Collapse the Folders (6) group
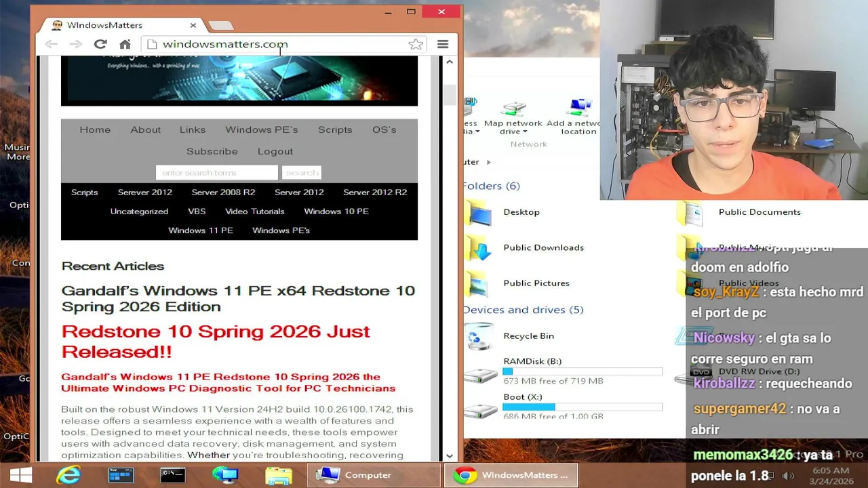 click(491, 186)
